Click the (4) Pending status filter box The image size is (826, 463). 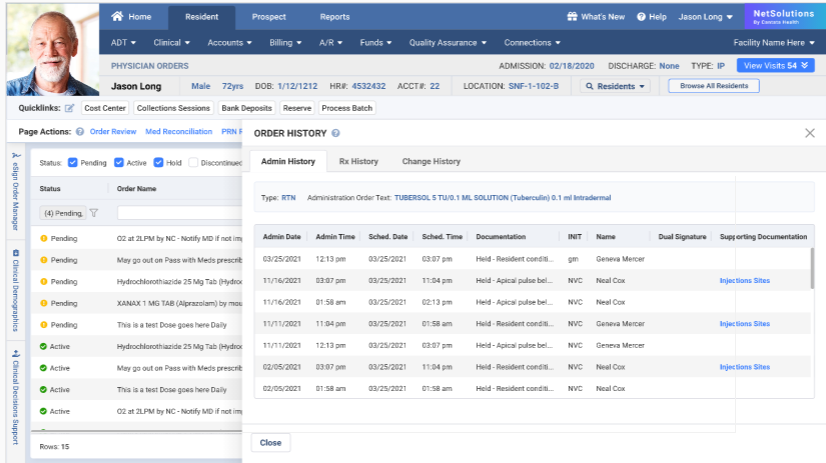point(63,213)
